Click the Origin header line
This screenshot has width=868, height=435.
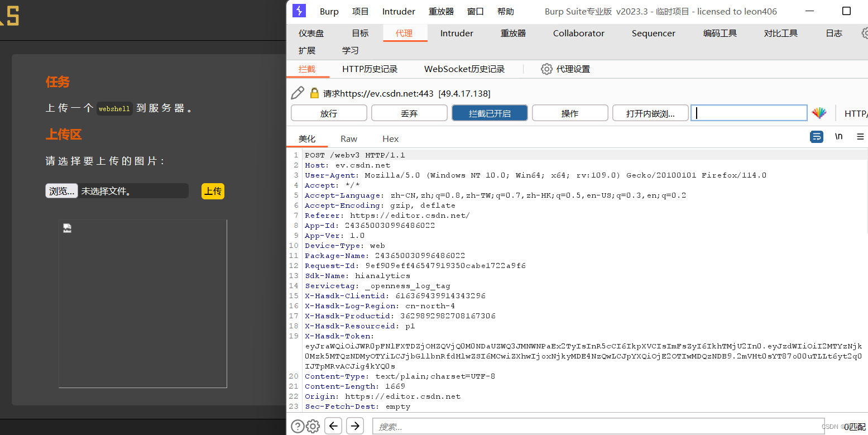tap(383, 396)
